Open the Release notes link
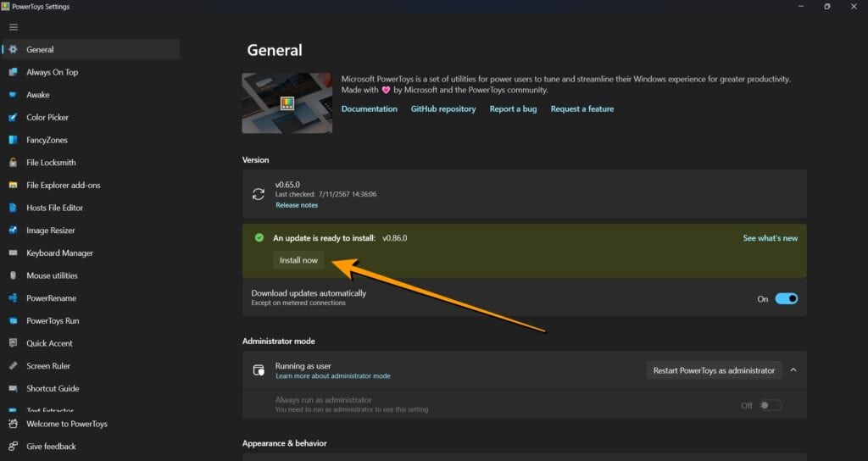Image resolution: width=868 pixels, height=461 pixels. point(297,205)
